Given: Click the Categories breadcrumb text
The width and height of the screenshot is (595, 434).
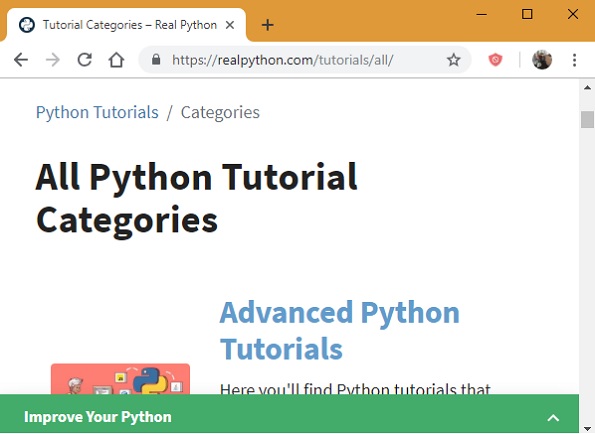Looking at the screenshot, I should click(x=220, y=112).
